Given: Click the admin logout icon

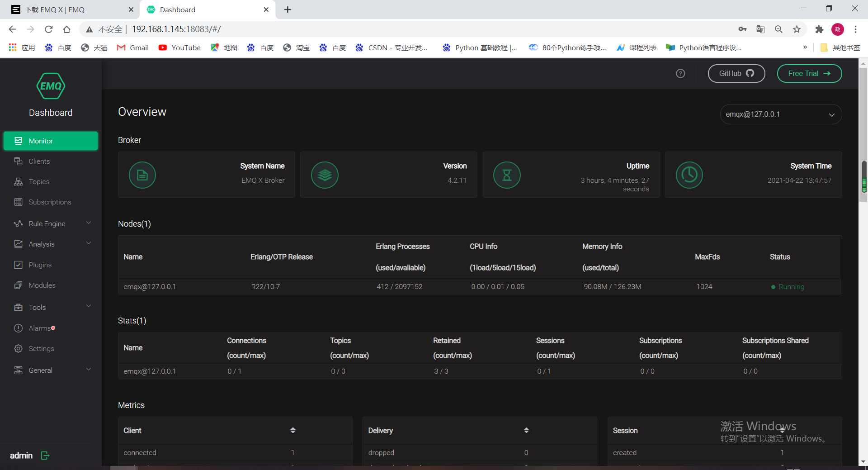Looking at the screenshot, I should pyautogui.click(x=45, y=456).
